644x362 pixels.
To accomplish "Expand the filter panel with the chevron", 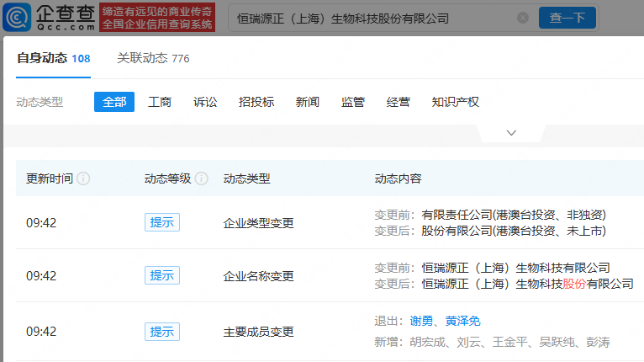I will coord(511,133).
